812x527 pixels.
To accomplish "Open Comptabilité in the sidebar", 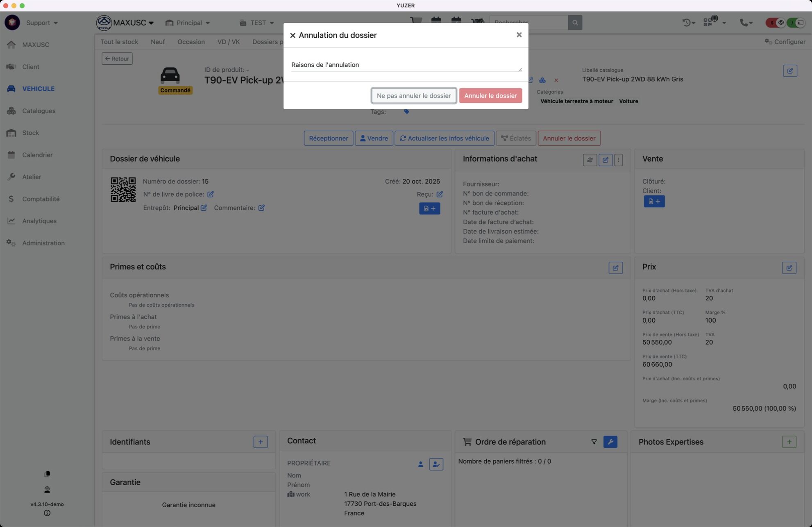I will coord(41,199).
